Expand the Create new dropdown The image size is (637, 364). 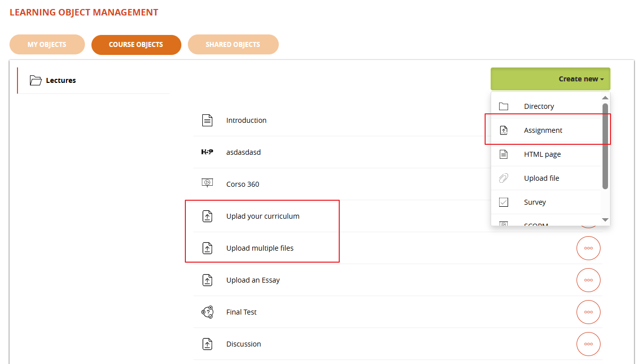tap(550, 79)
